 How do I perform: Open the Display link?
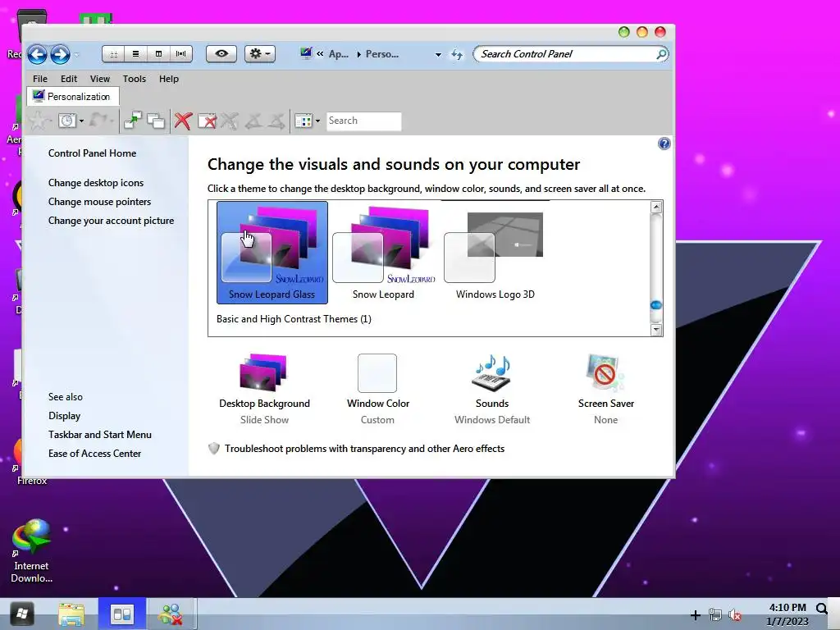click(64, 416)
